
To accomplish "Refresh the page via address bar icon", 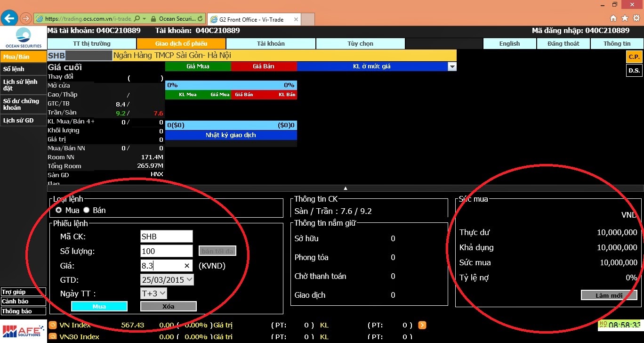I will tap(201, 19).
